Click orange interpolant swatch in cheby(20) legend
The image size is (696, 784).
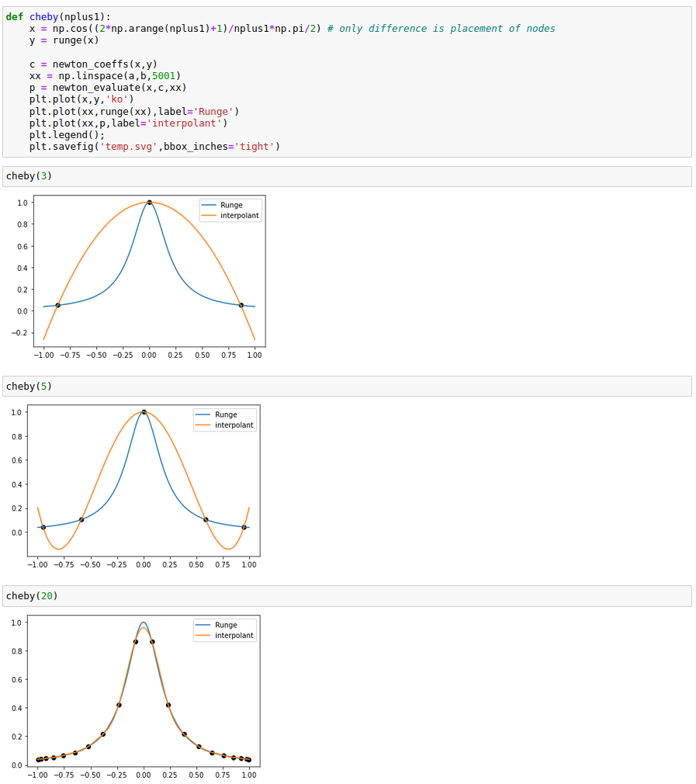[203, 636]
